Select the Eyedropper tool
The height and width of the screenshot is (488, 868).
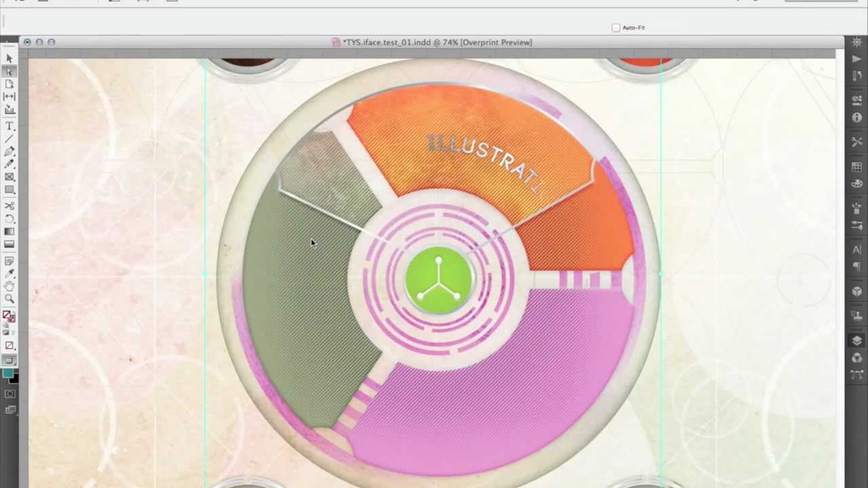[x=9, y=274]
